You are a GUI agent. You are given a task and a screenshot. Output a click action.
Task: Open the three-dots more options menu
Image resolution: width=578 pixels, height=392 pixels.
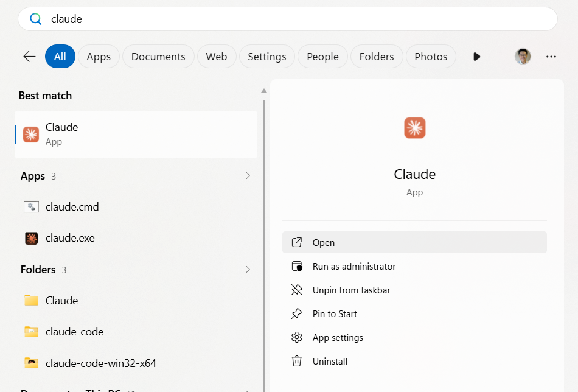click(551, 57)
